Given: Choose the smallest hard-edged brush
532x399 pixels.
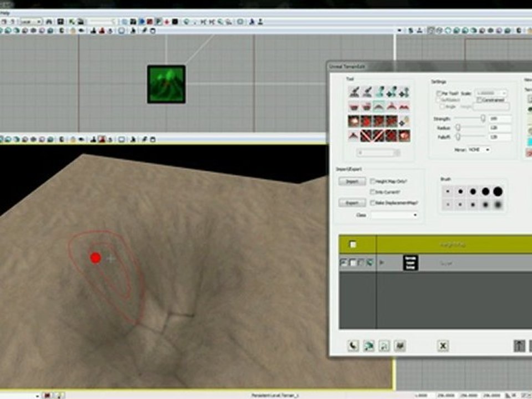Looking at the screenshot, I should [448, 192].
